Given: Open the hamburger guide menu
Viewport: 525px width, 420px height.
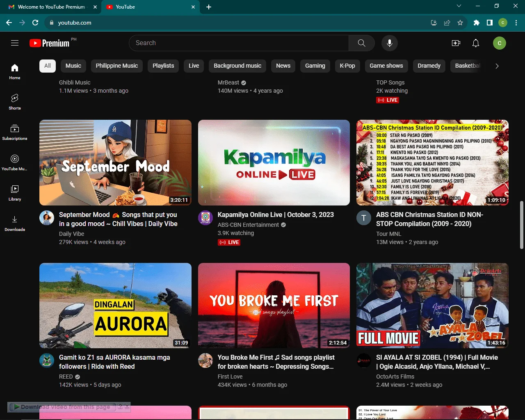Looking at the screenshot, I should click(15, 43).
